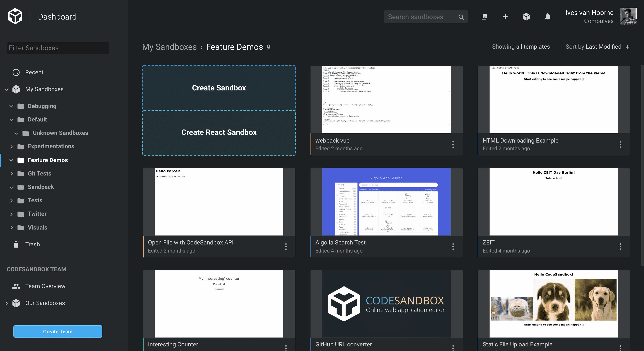Click Create React Sandbox tile
Screen dimensions: 644x351
(x=219, y=132)
